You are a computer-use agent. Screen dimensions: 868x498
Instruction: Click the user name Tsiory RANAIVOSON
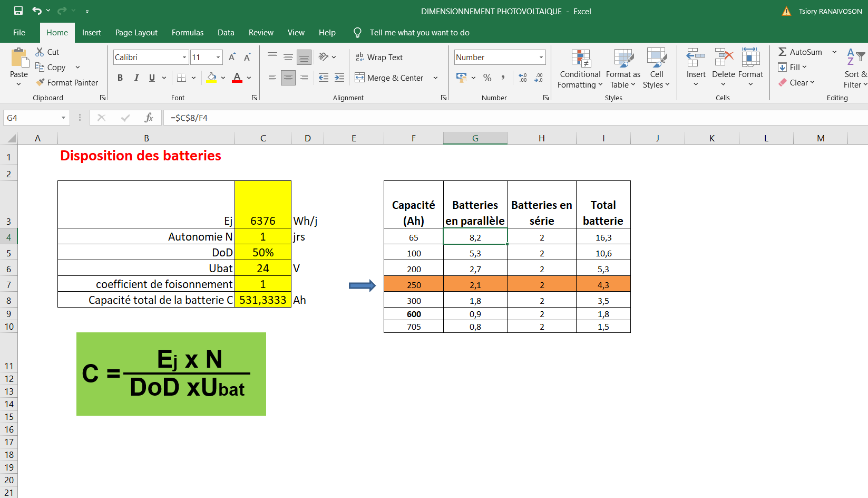pos(830,11)
